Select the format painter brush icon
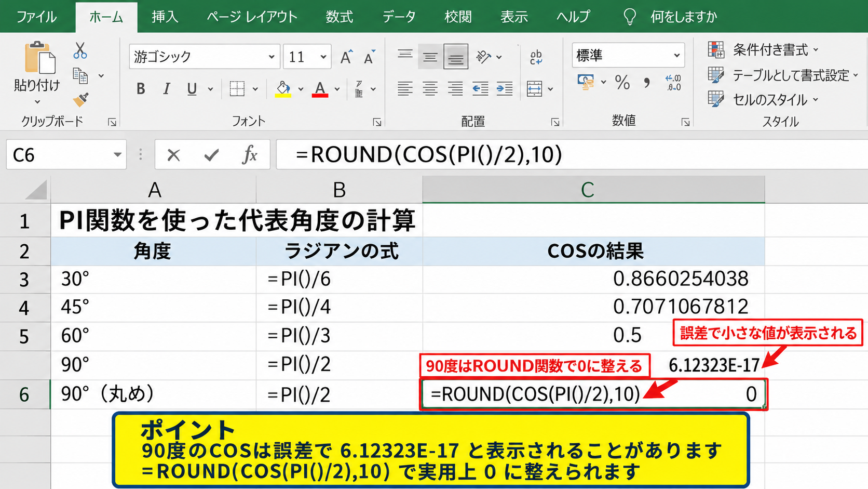The height and width of the screenshot is (489, 868). click(x=80, y=99)
